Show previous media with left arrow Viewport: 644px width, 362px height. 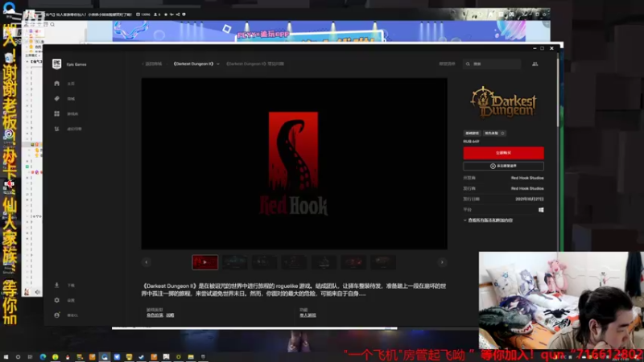[x=147, y=262]
